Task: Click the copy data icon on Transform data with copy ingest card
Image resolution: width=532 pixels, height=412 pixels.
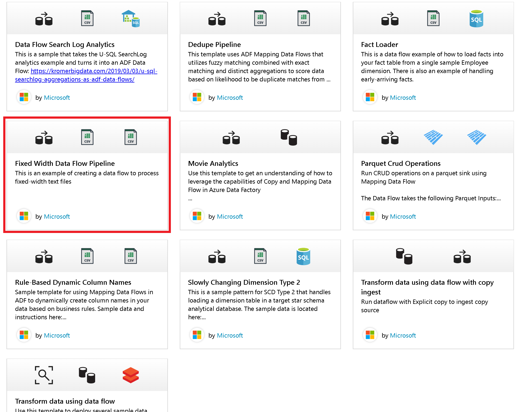Action: [404, 256]
